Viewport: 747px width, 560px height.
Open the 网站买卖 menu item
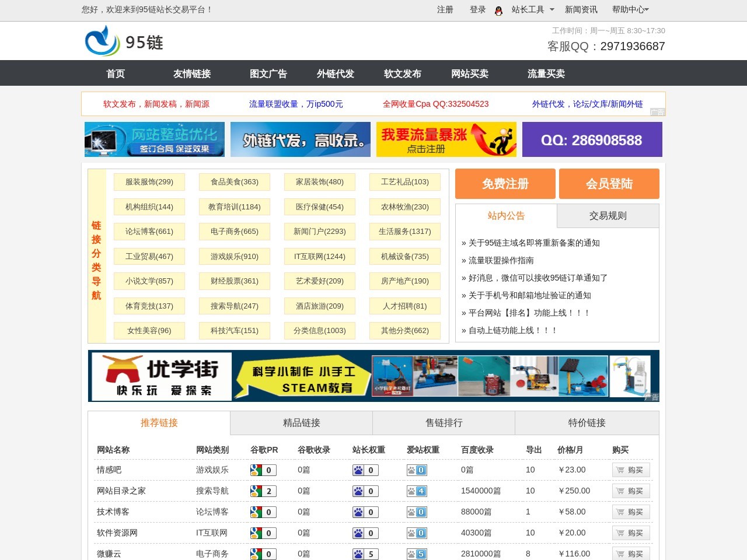pos(469,73)
